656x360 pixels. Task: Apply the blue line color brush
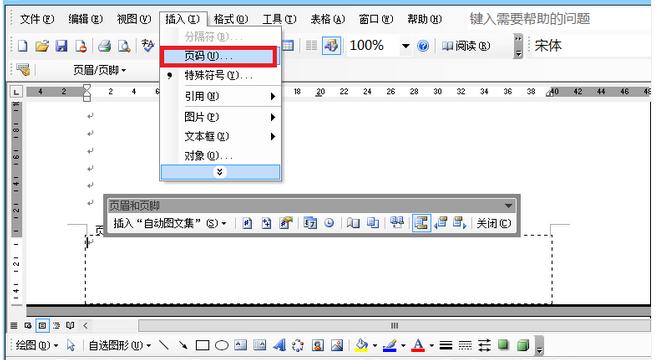(390, 345)
